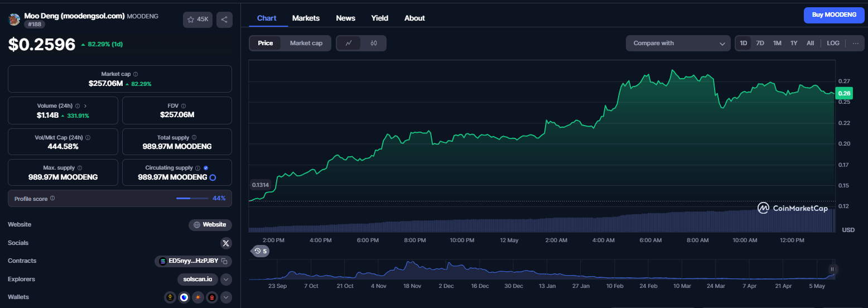Expand the explorers list next to solscan.io
Screen dimensions: 868x308
(x=226, y=279)
